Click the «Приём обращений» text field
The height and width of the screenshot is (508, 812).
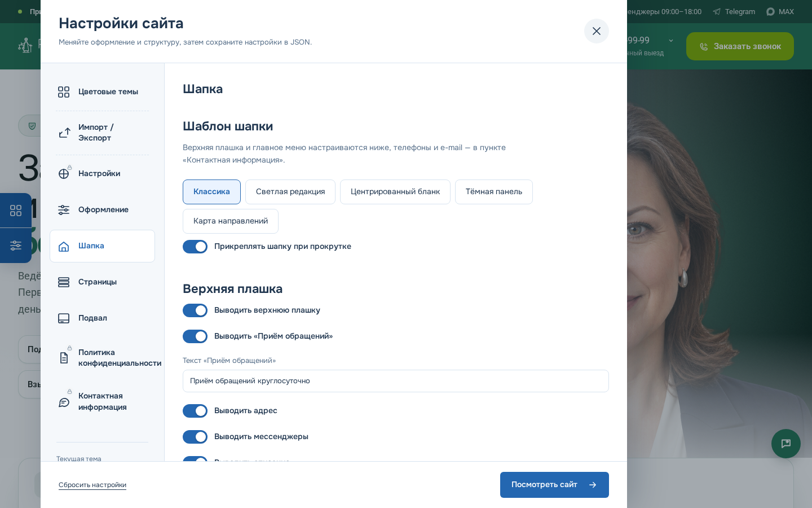[x=396, y=381]
